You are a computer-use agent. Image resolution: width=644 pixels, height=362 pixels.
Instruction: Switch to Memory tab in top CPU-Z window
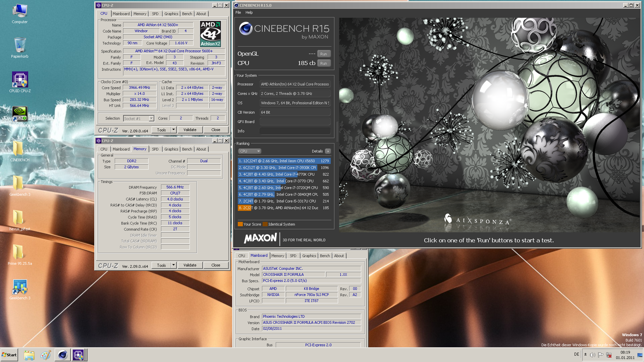coord(140,14)
